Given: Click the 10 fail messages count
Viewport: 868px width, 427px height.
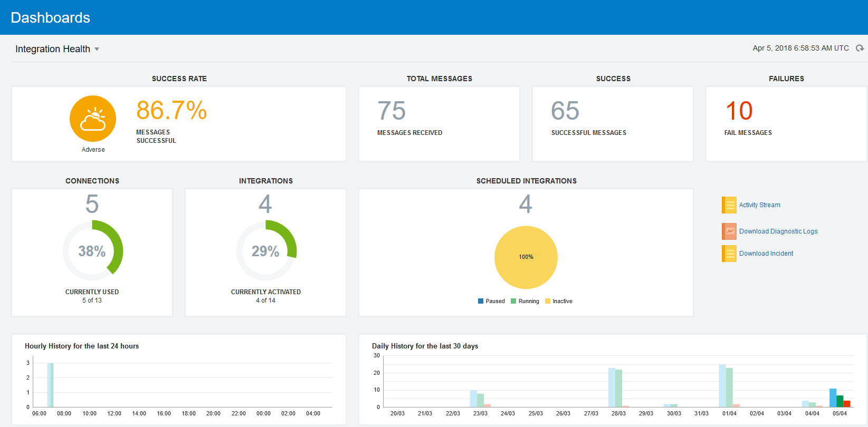Looking at the screenshot, I should [x=739, y=111].
